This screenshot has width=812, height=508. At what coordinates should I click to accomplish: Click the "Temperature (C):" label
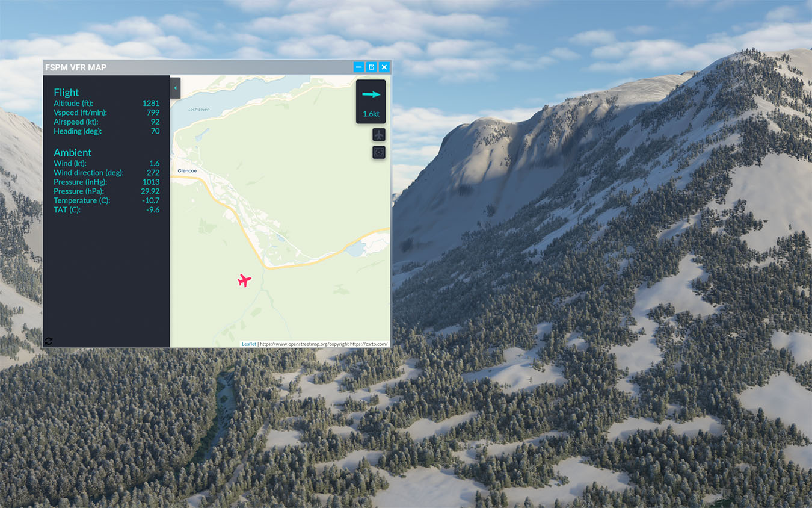[82, 200]
